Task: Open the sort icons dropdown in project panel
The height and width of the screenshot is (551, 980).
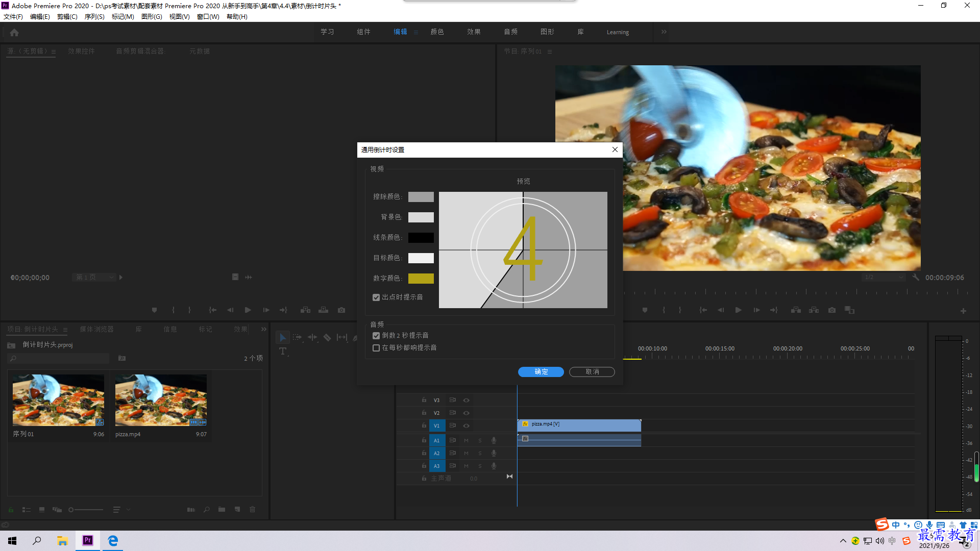Action: coord(121,510)
